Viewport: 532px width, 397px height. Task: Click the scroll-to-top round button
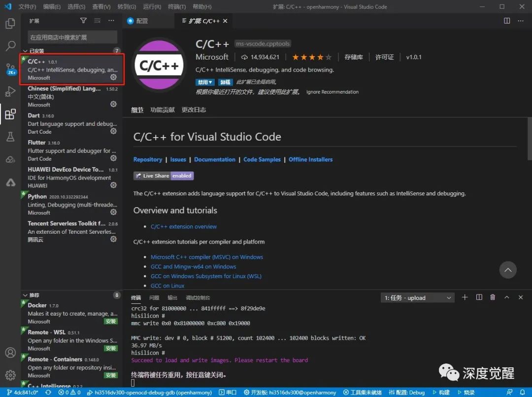tap(508, 270)
